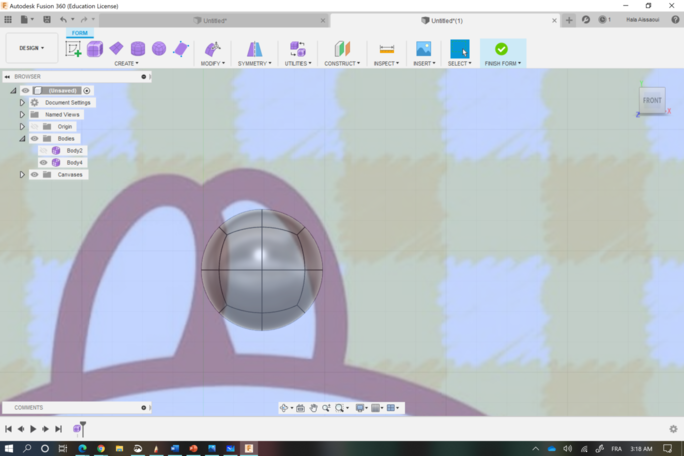The height and width of the screenshot is (456, 684).
Task: Click the Utilities convert icon
Action: tap(298, 49)
